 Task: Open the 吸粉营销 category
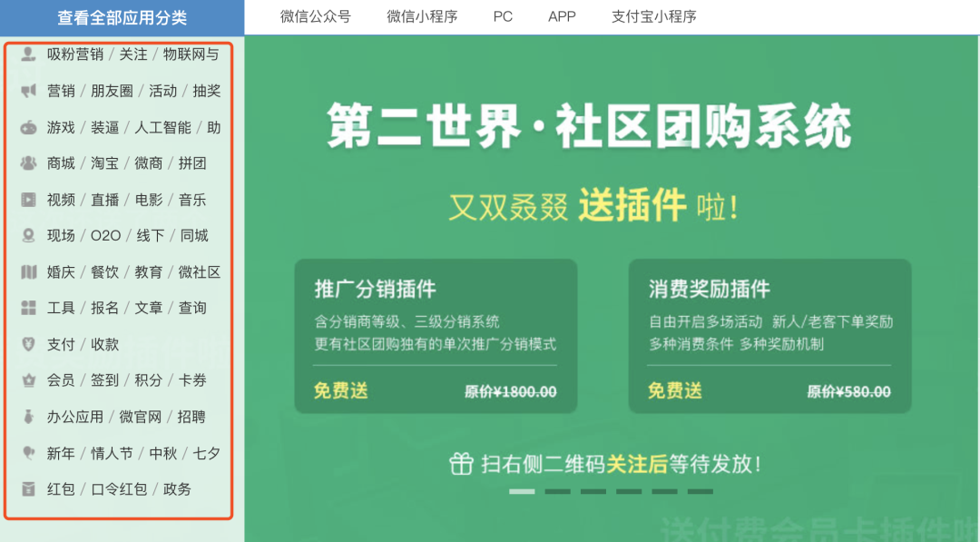pos(75,54)
